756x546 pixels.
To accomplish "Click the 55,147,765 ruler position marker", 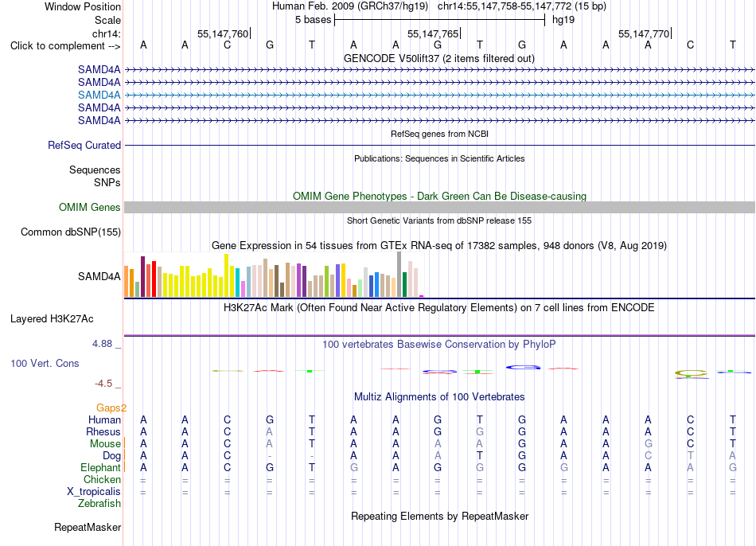I will point(434,33).
